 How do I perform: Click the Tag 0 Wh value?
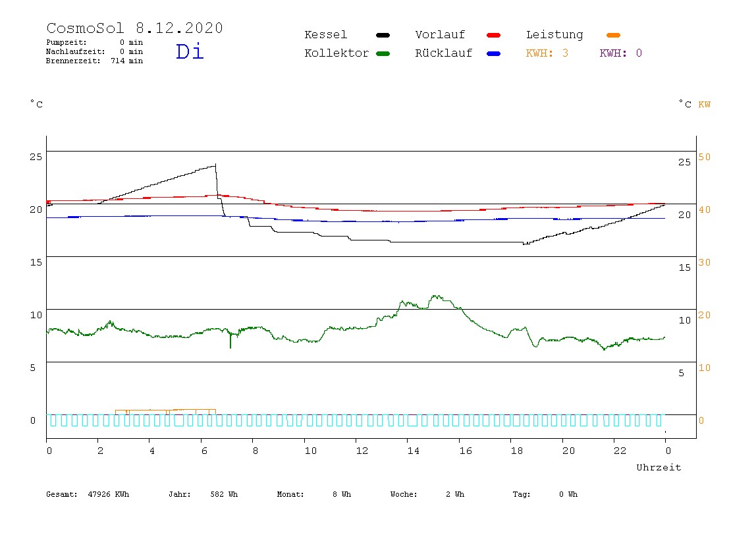click(545, 494)
